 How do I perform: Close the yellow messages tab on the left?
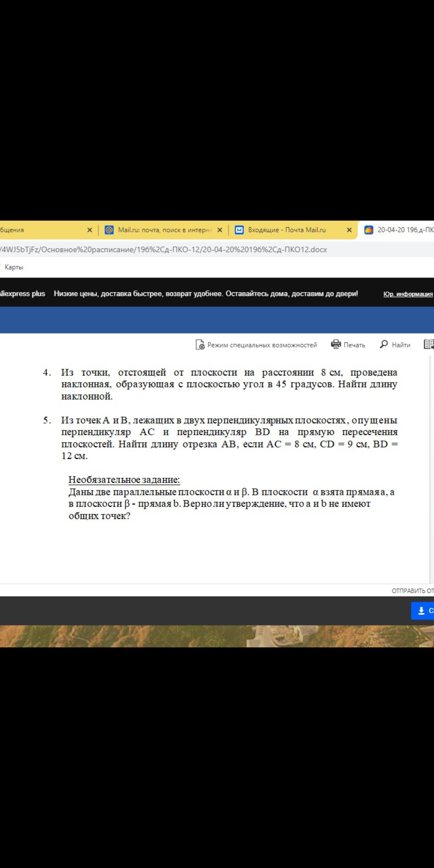[x=90, y=230]
